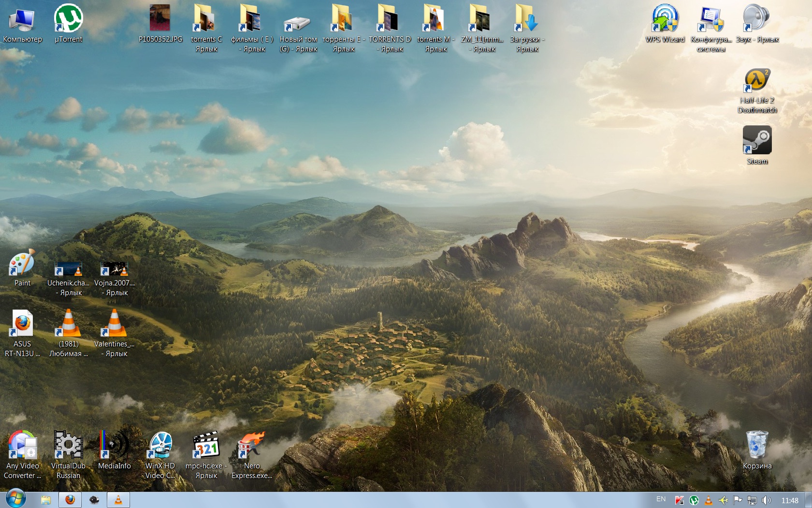
Task: Click the Firefox taskbar button
Action: (70, 500)
